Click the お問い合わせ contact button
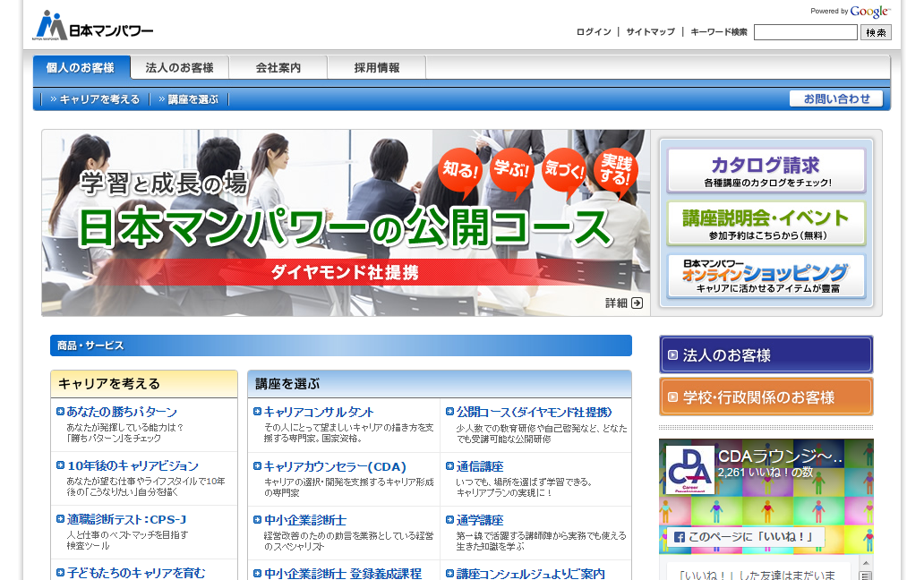The width and height of the screenshot is (924, 580). 836,99
